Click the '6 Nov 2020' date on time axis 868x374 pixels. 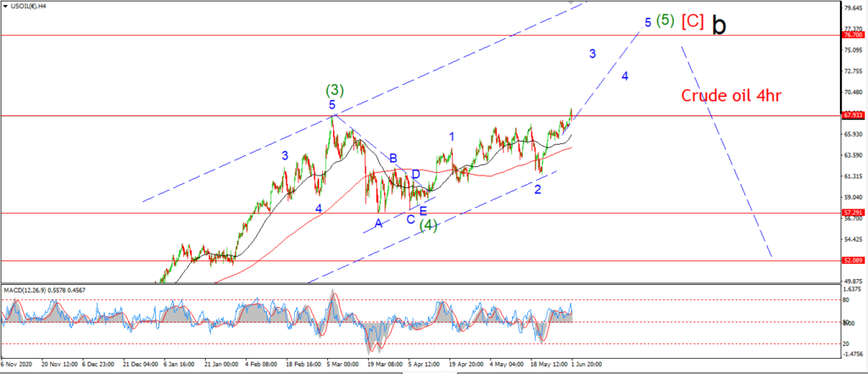point(18,364)
